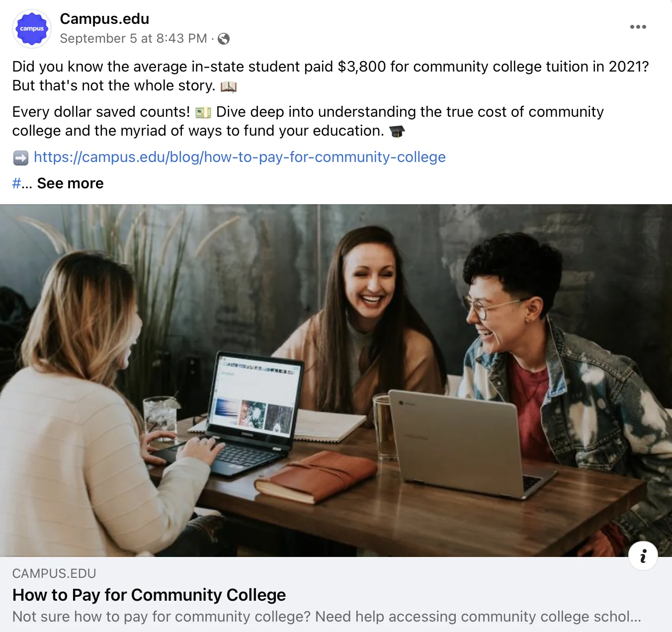Click the graduation cap emoji
The image size is (672, 632).
click(397, 131)
